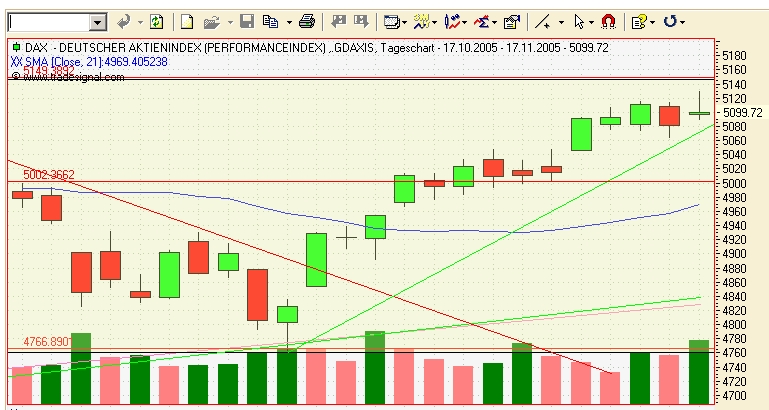
Task: Expand the drawing tools dropdown arrow
Action: pyautogui.click(x=562, y=23)
